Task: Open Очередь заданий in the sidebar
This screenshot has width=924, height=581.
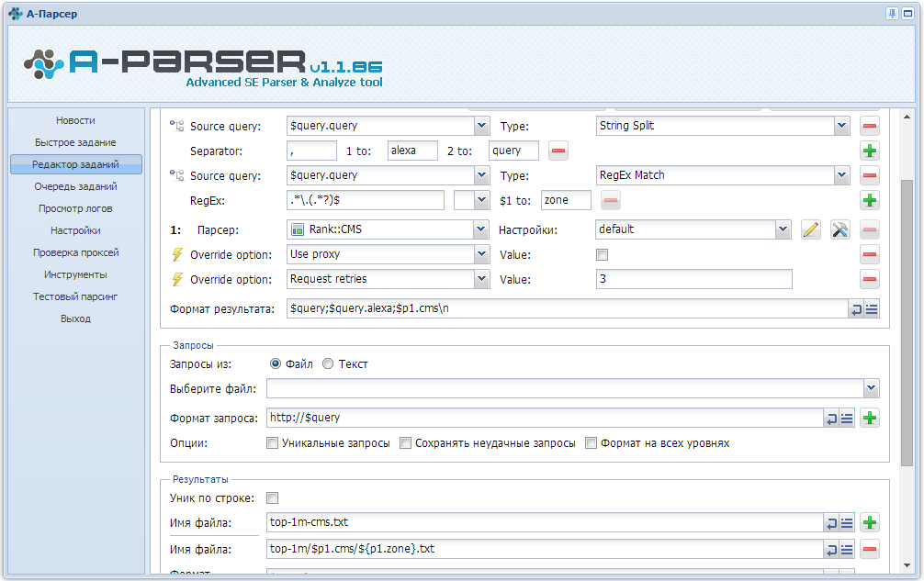Action: click(75, 186)
